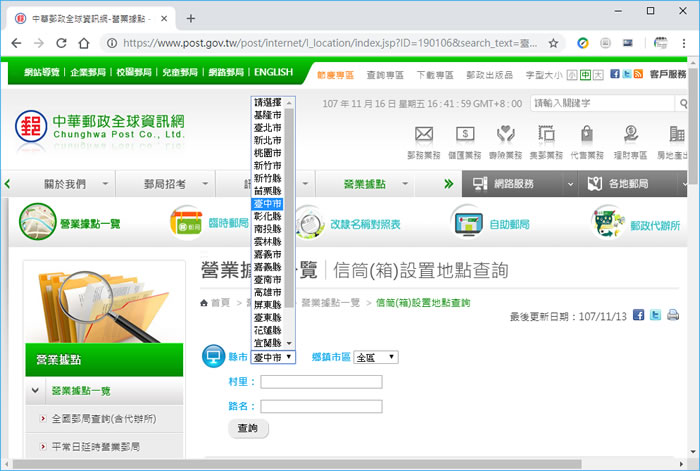Screen dimensions: 700x471
Task: Open 全國郵局查詢(含代辦所) sidebar item
Action: [x=104, y=419]
